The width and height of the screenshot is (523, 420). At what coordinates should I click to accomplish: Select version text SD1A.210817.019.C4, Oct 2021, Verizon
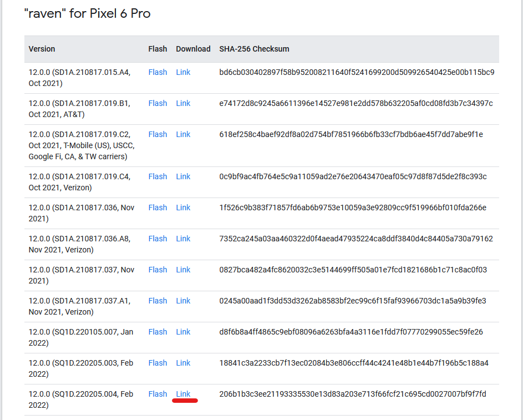pos(79,181)
